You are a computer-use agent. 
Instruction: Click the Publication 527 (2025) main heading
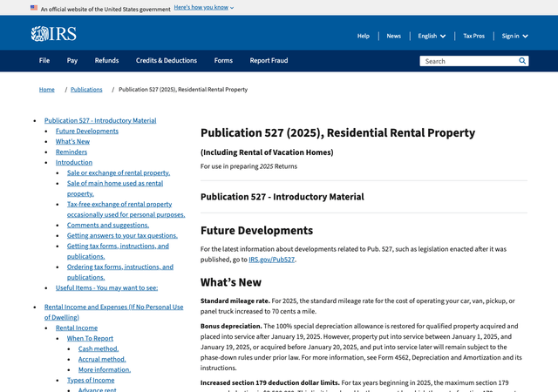(x=337, y=132)
